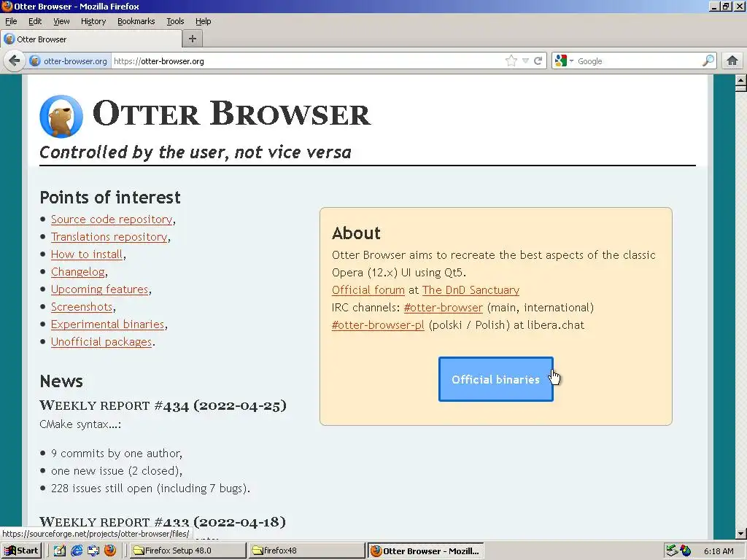747x560 pixels.
Task: Click text '228 issues still open'
Action: [x=102, y=489]
